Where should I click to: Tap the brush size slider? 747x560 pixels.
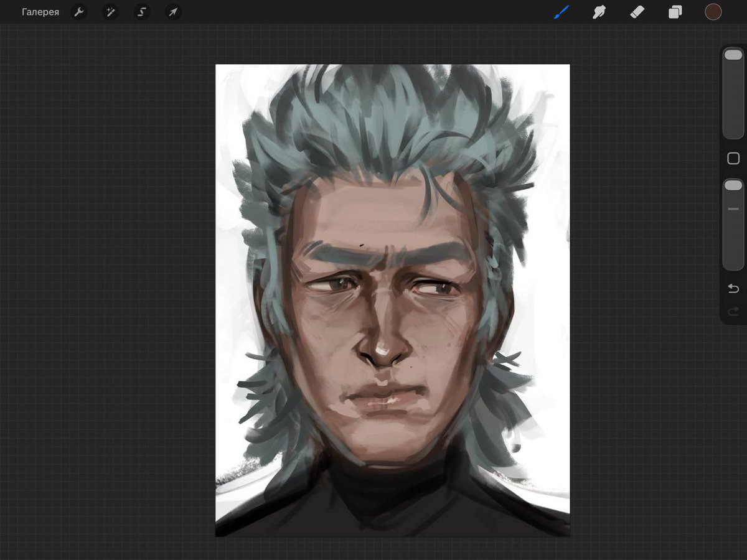click(x=733, y=93)
